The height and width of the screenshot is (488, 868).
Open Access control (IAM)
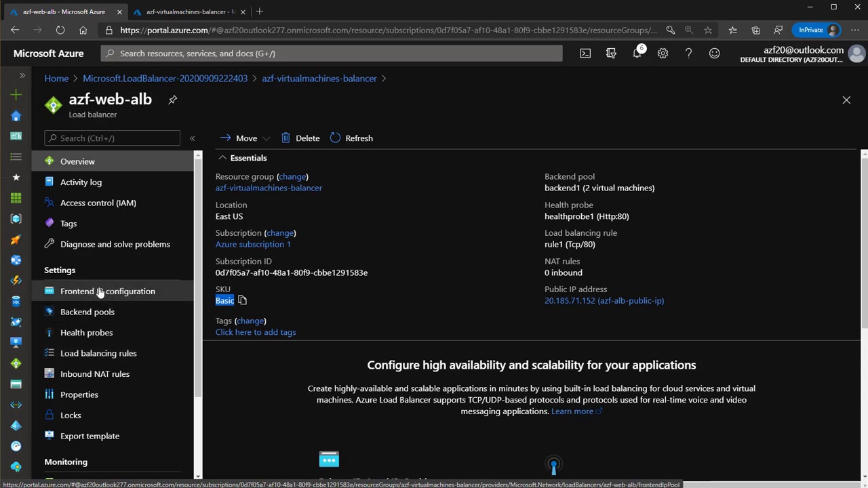pos(113,203)
